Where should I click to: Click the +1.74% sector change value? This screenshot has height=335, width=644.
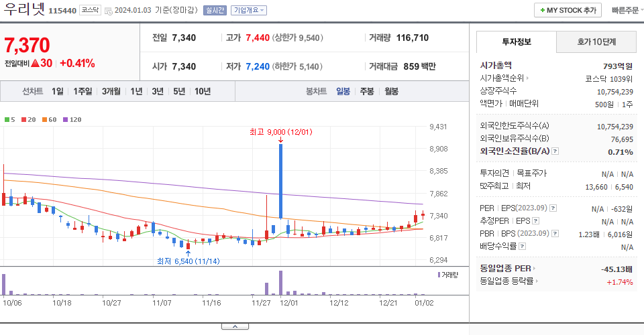pyautogui.click(x=620, y=282)
